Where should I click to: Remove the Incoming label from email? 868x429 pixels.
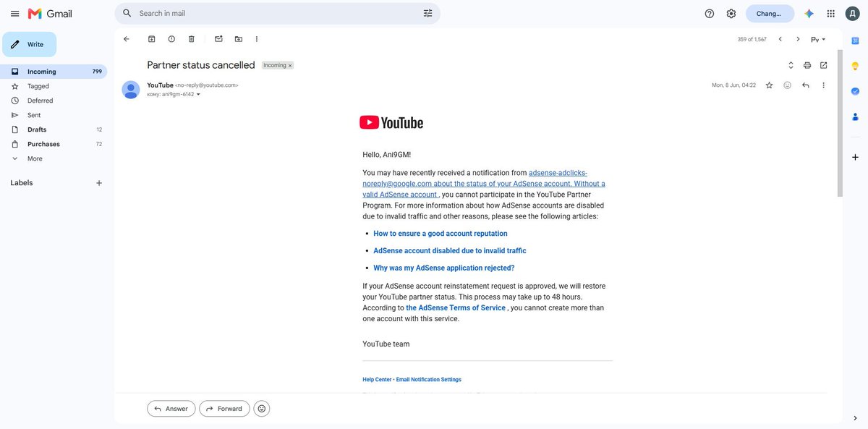[x=290, y=65]
